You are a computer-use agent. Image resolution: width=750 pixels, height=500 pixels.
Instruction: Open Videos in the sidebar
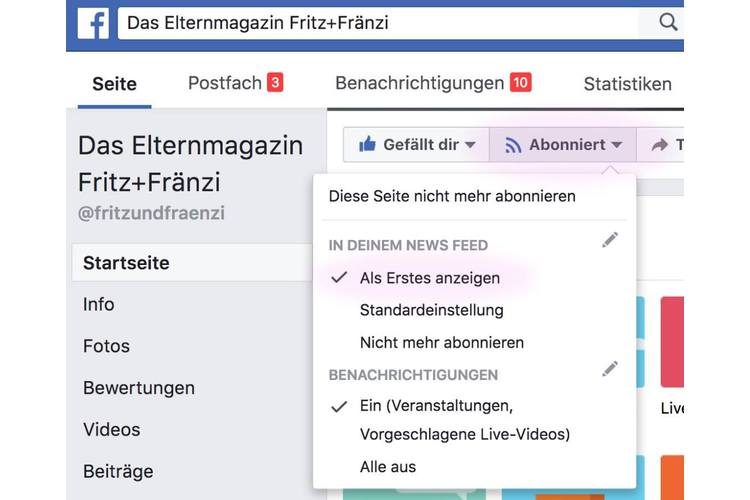pos(111,430)
